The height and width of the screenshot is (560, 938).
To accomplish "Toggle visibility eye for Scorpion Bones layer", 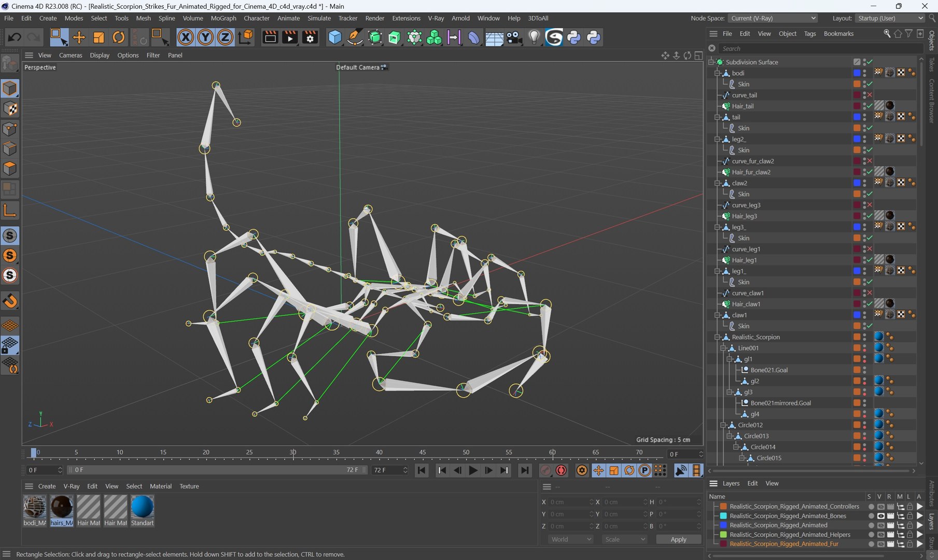I will (x=880, y=516).
